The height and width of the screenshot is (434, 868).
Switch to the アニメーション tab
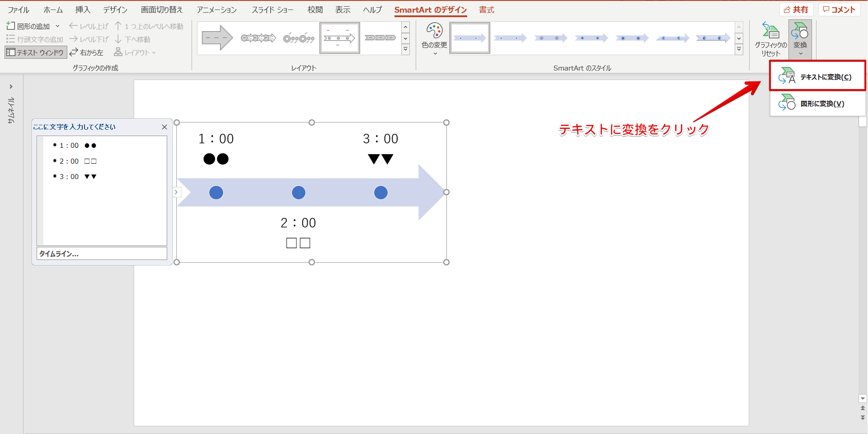[216, 9]
